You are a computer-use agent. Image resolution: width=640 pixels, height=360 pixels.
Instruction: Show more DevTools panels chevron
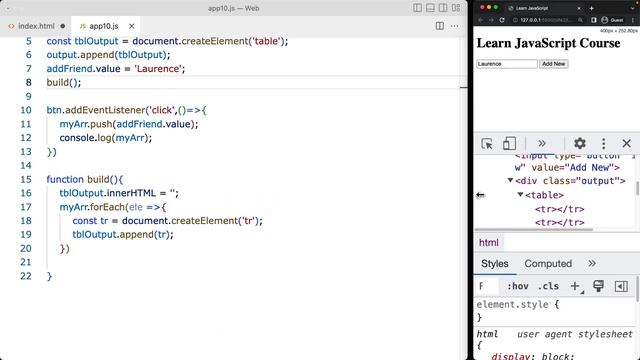542,144
